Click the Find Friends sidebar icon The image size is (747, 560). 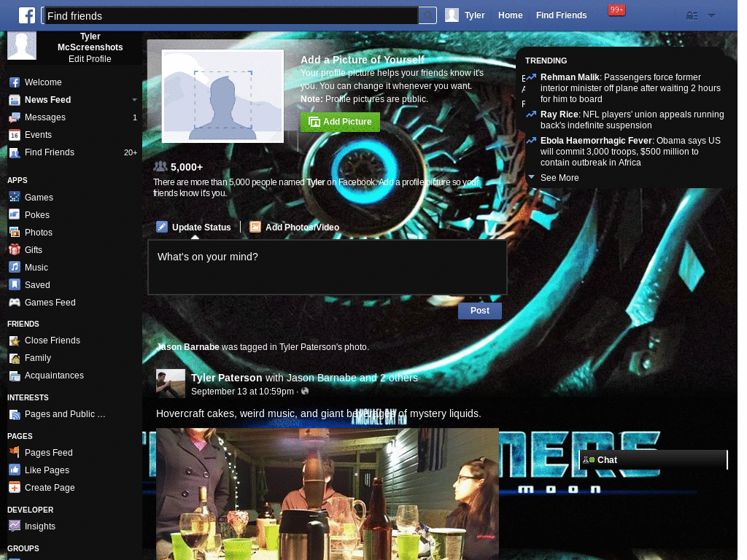coord(15,153)
